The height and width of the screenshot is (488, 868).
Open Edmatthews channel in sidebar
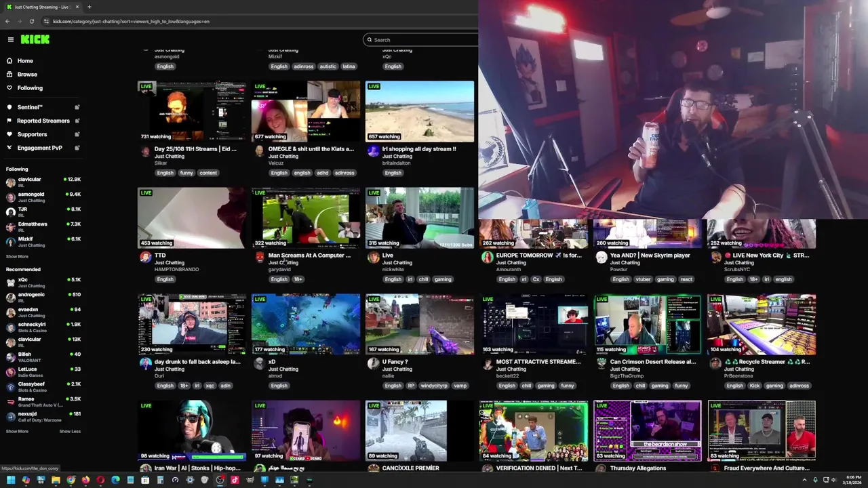pos(43,226)
